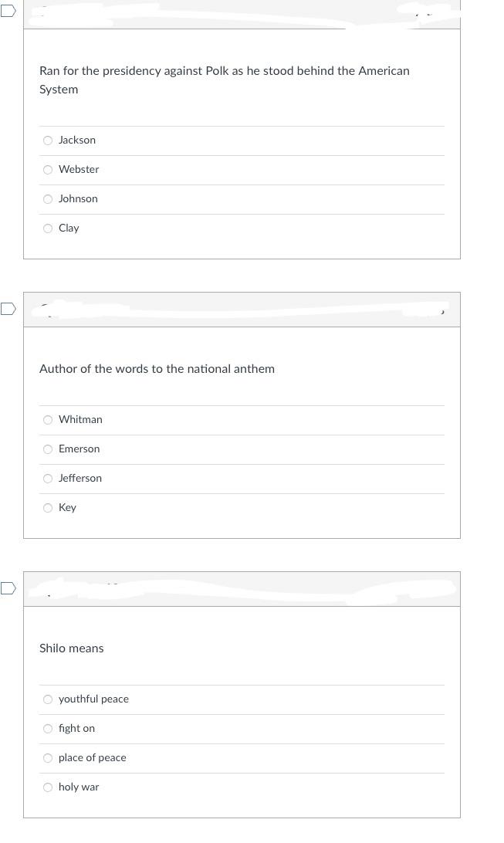Select Clay as the answer
The height and width of the screenshot is (843, 504).
48,229
